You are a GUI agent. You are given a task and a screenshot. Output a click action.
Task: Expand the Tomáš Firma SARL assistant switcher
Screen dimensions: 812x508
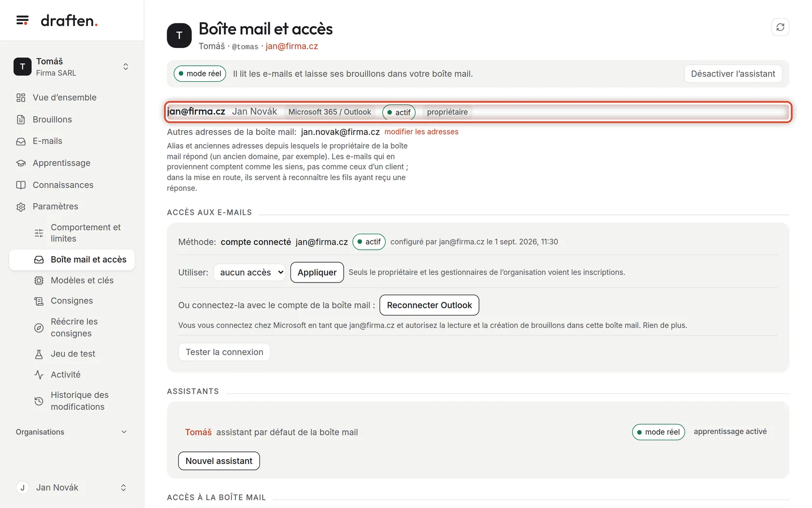(x=72, y=67)
